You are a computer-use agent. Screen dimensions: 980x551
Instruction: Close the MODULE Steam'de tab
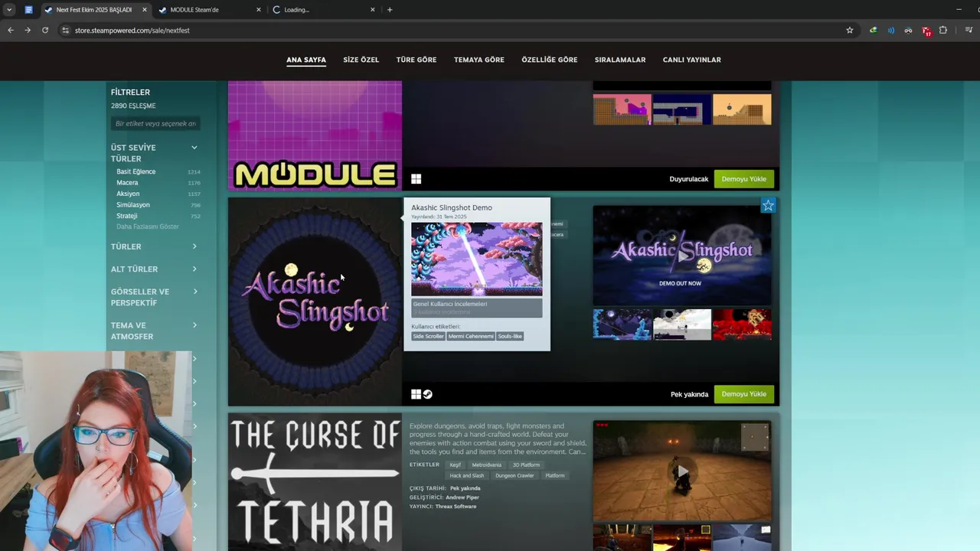tap(259, 10)
